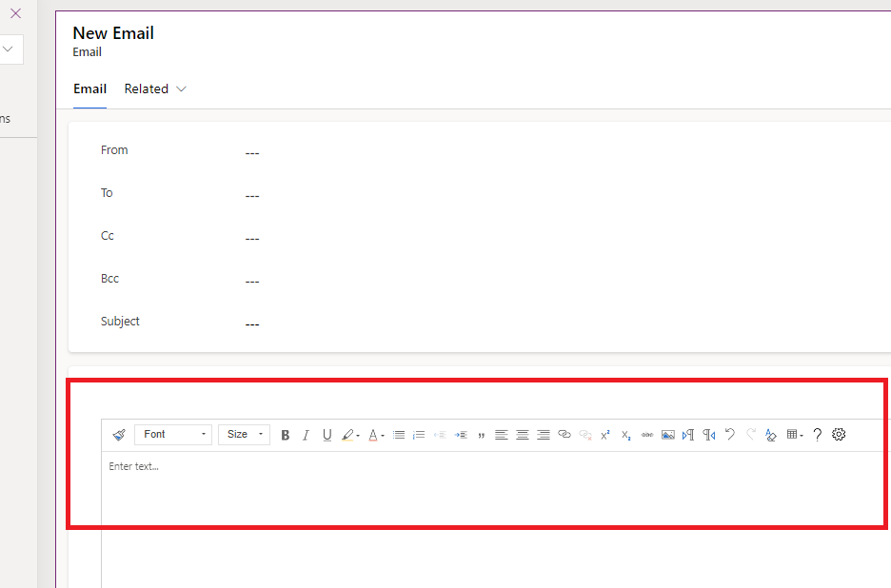
Task: Toggle italic text formatting
Action: tap(306, 435)
